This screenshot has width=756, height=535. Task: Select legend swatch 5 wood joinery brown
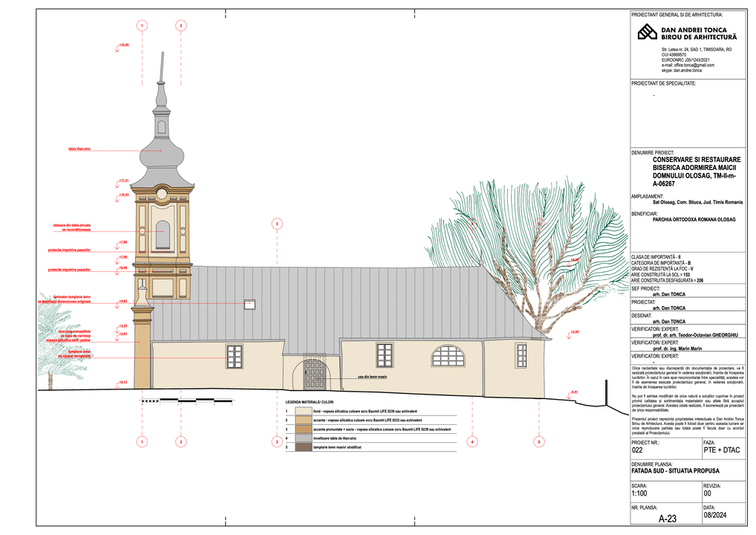[x=303, y=449]
